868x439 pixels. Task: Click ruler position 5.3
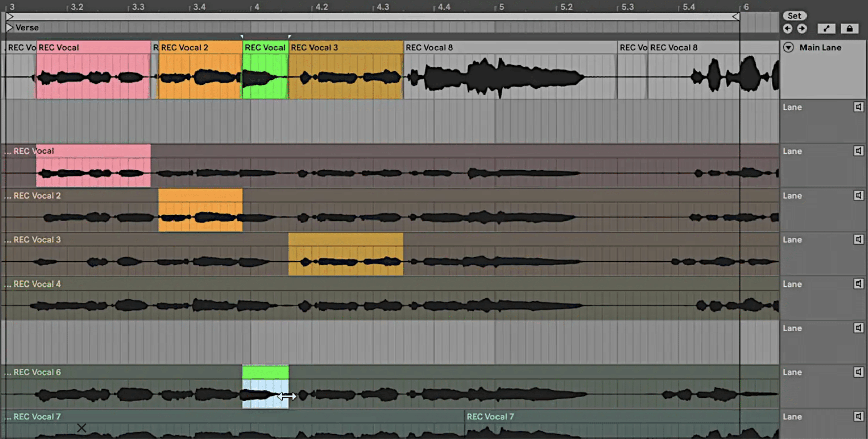627,7
